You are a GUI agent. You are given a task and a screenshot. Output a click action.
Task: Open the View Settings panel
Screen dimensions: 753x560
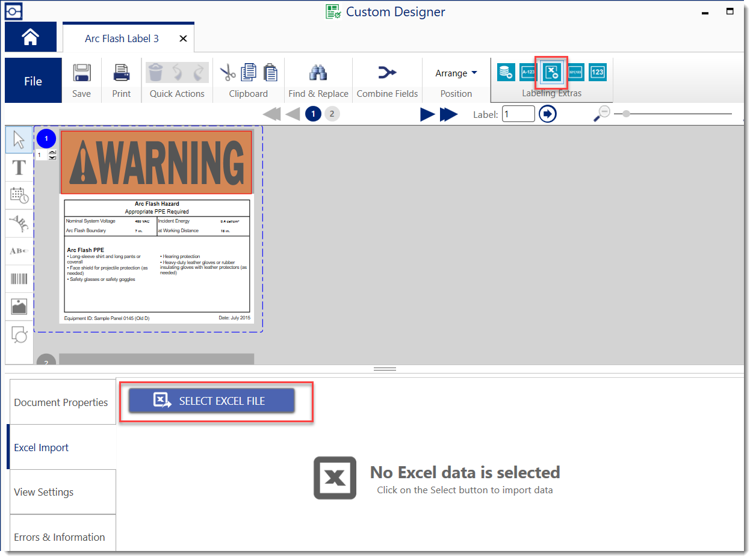60,491
